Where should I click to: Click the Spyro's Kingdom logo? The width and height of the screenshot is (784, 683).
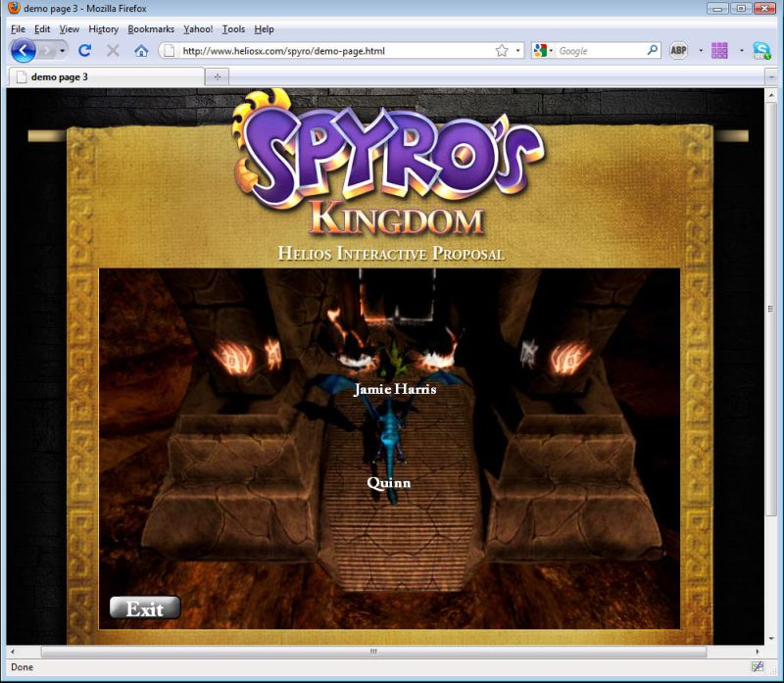coord(387,163)
